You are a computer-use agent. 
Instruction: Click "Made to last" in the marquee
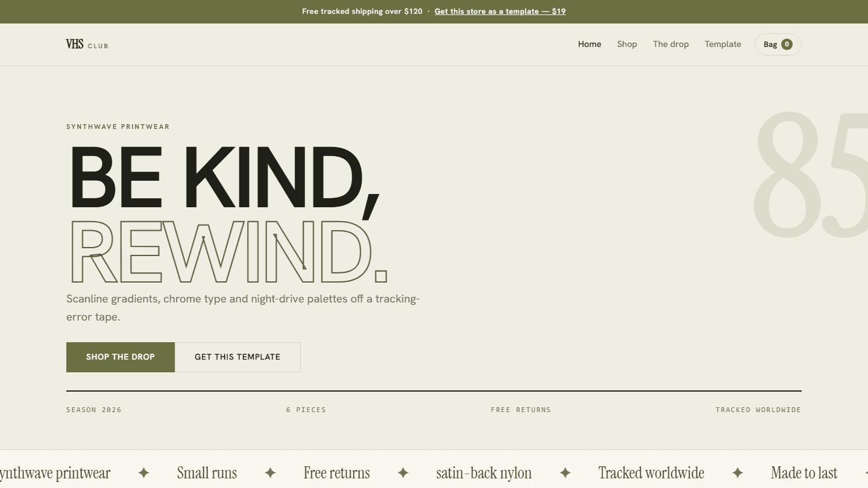pos(804,473)
